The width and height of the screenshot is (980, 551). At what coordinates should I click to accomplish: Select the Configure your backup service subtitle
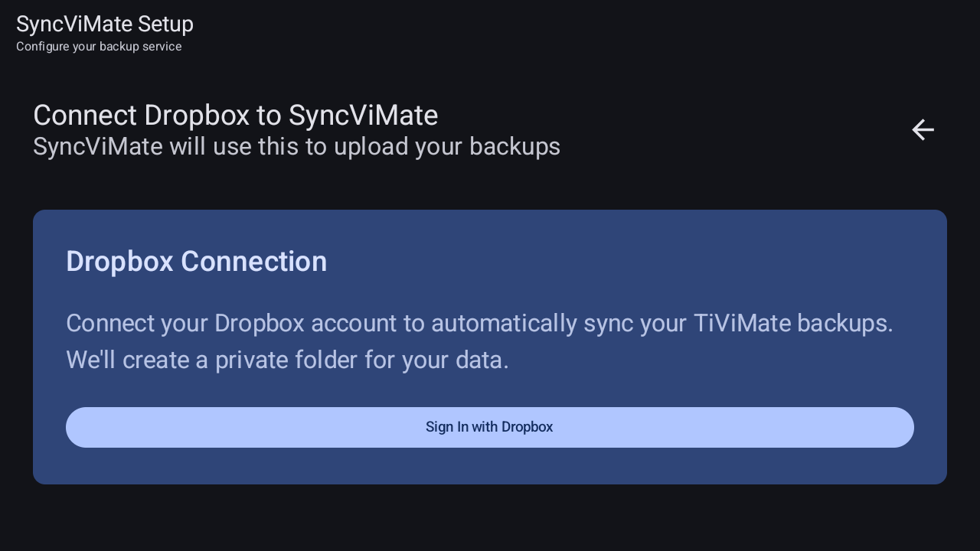(x=99, y=47)
